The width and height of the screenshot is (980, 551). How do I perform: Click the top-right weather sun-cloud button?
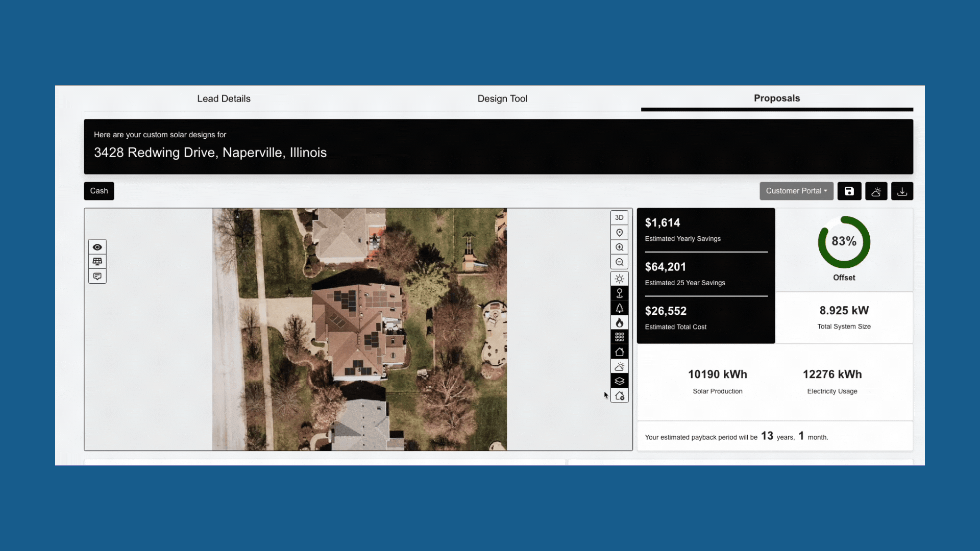coord(876,191)
